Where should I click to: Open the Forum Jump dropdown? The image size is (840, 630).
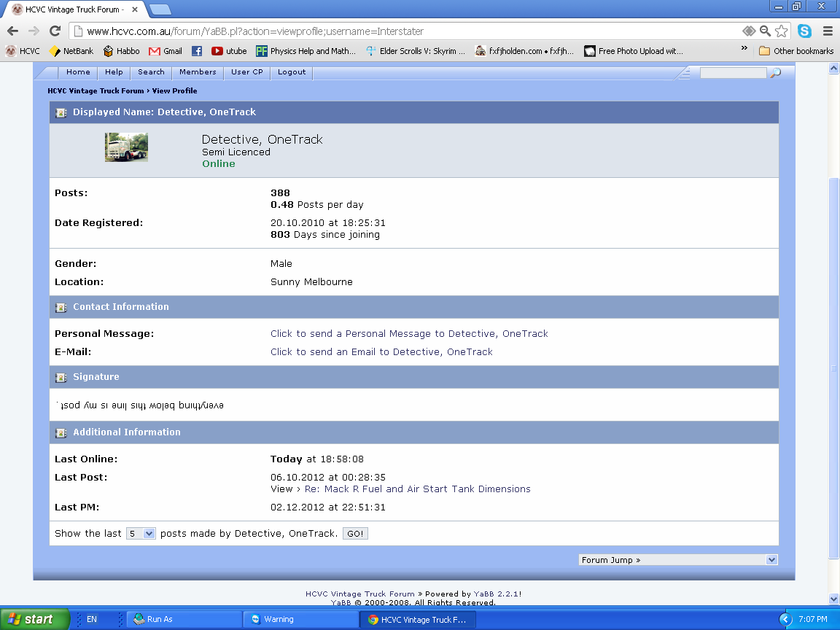click(x=678, y=560)
